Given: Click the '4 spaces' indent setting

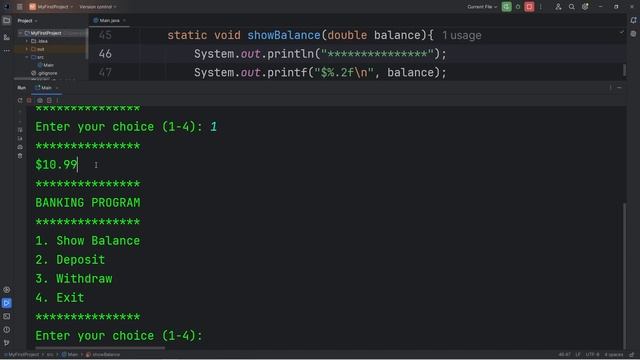Looking at the screenshot, I should click(x=613, y=355).
